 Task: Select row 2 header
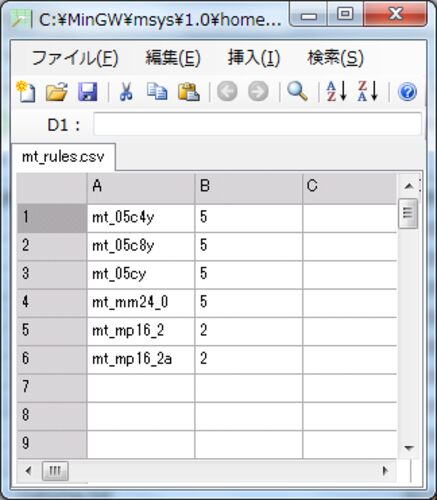coord(52,246)
